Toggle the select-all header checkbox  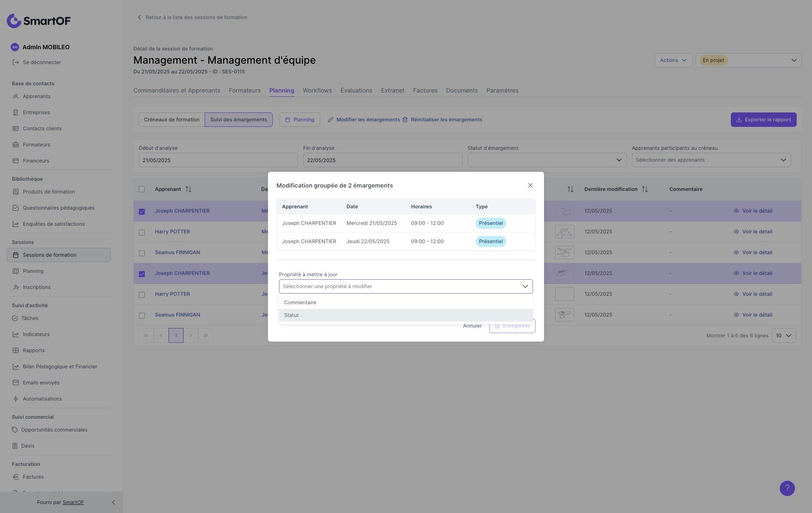[142, 189]
